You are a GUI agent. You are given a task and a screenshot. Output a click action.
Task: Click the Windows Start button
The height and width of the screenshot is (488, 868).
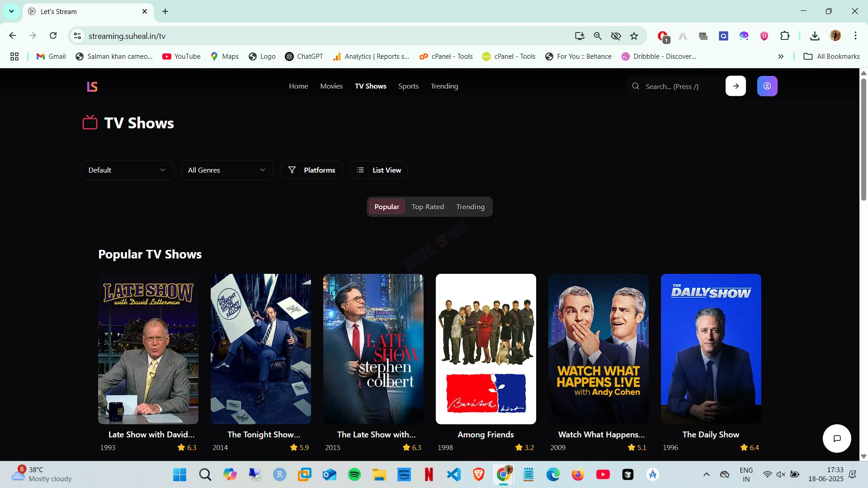pyautogui.click(x=180, y=474)
